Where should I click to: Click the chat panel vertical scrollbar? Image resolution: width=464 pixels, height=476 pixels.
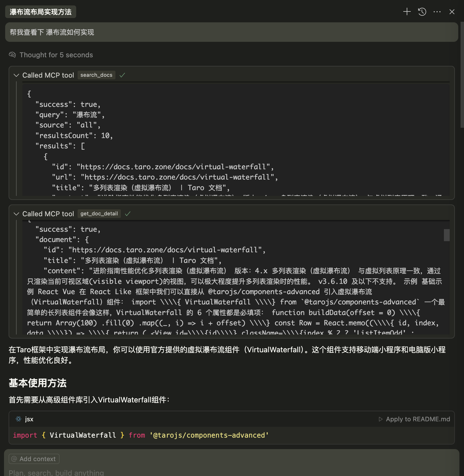pos(462,74)
